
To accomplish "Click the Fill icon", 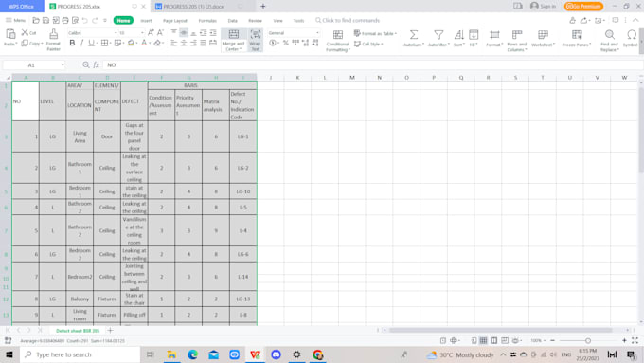I will pos(474,35).
